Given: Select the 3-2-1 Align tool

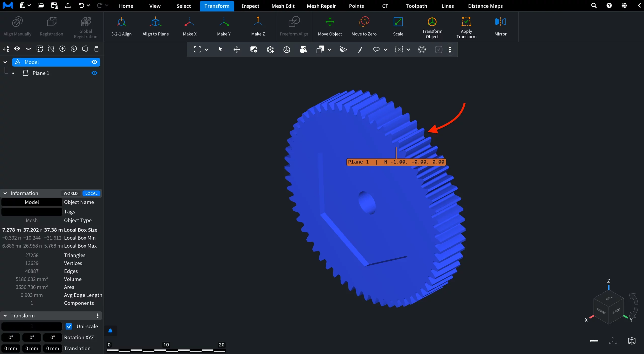Looking at the screenshot, I should [121, 26].
